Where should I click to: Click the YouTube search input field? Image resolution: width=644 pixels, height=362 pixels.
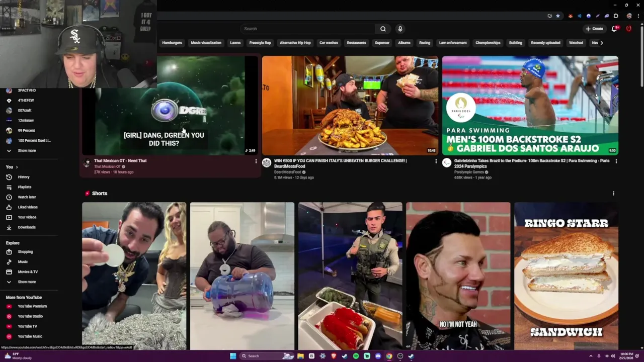click(x=308, y=29)
